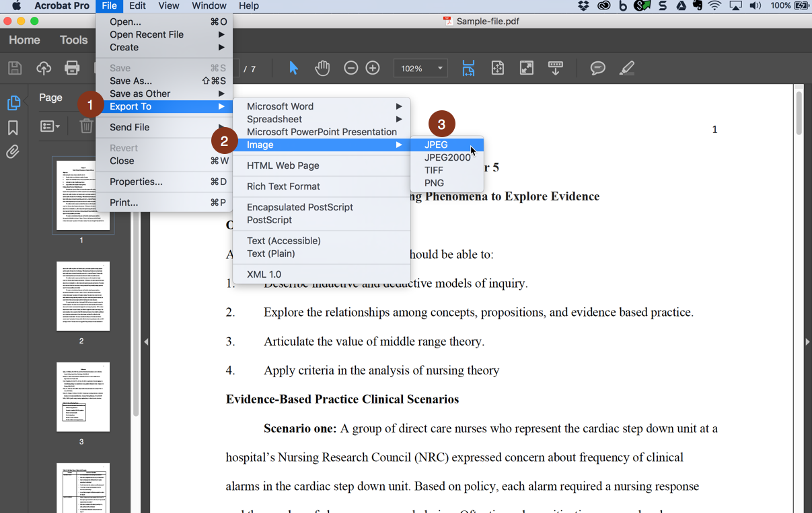This screenshot has height=513, width=812.
Task: Select page 2 thumbnail
Action: (x=83, y=296)
